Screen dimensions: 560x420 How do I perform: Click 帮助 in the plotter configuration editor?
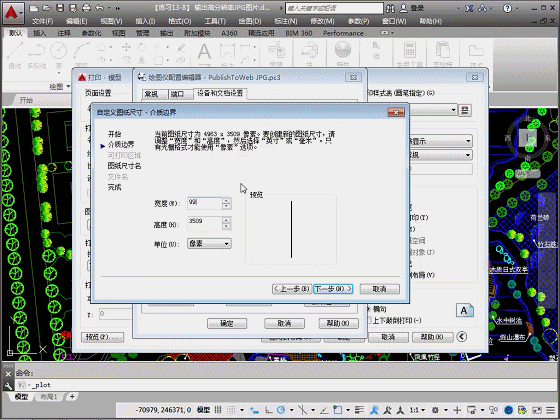(339, 324)
